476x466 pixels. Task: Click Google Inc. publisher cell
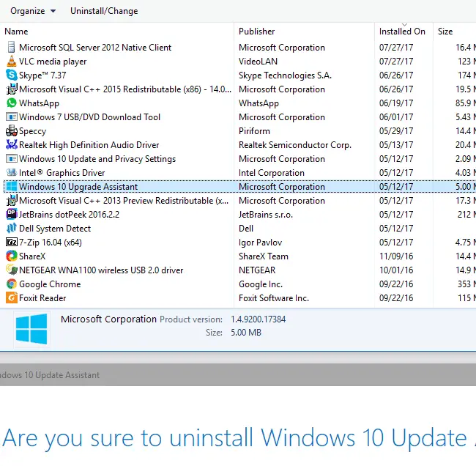[x=261, y=284]
